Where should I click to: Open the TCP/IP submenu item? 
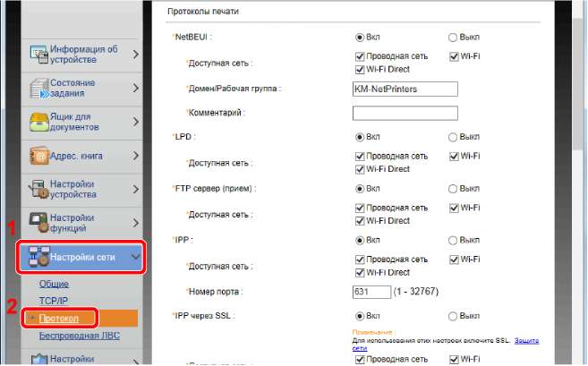[53, 302]
